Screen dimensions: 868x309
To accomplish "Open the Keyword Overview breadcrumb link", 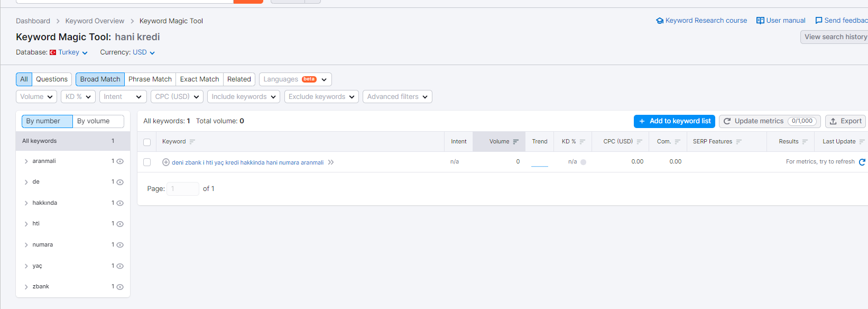I will coord(95,21).
